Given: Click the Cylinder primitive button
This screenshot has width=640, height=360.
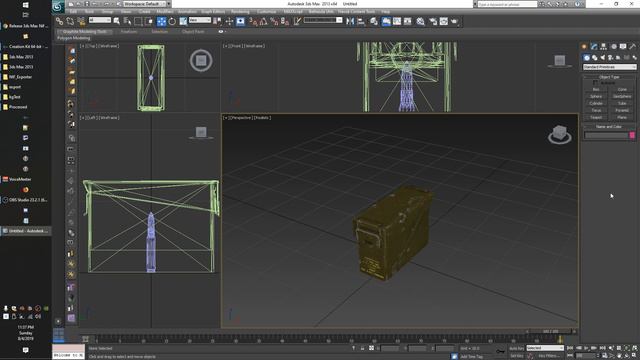Looking at the screenshot, I should click(x=596, y=103).
